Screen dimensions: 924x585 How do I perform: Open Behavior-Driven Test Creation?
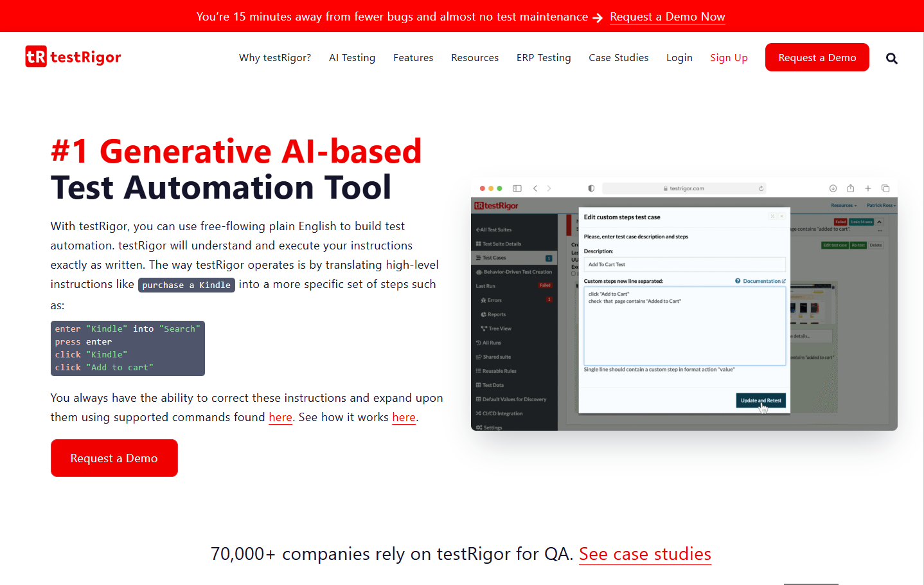coord(514,271)
